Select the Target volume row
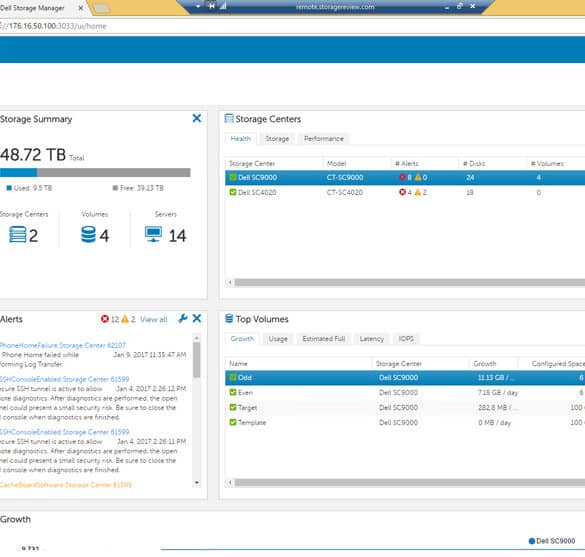 (x=405, y=407)
